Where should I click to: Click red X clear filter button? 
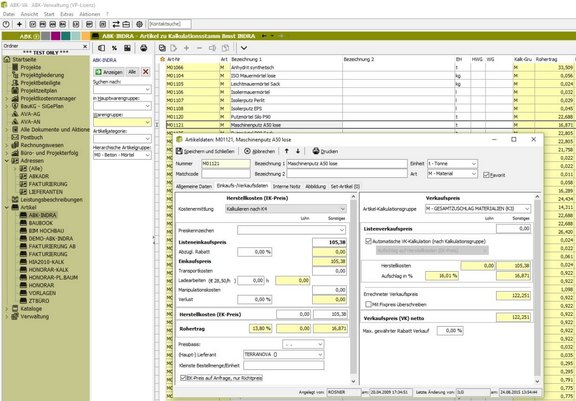(x=146, y=72)
